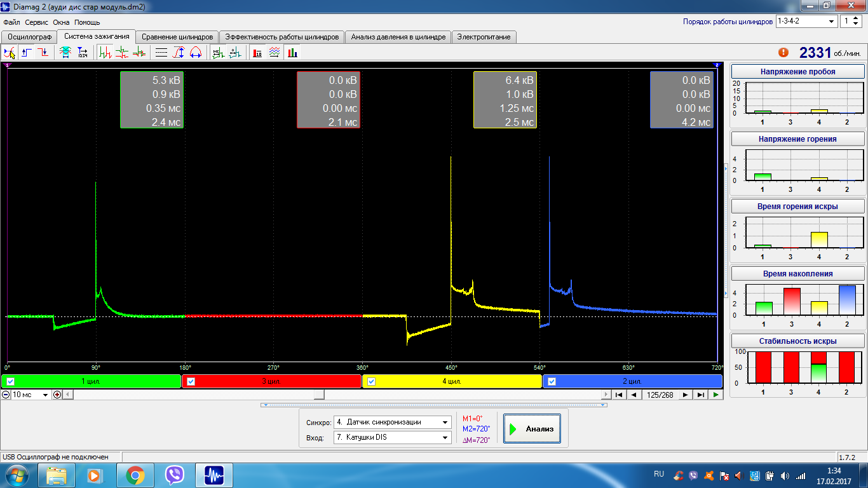Click the cyan-red waveform width tool
This screenshot has width=868, height=488.
click(x=65, y=53)
